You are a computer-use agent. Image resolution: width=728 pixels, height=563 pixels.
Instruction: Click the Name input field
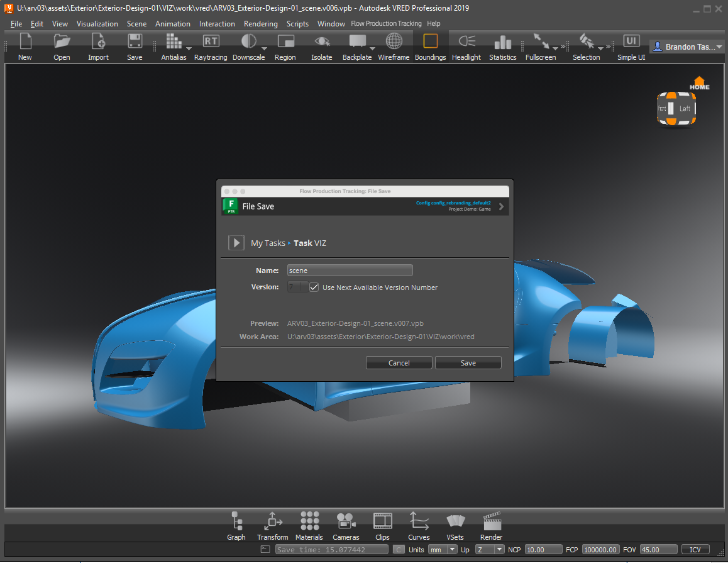pyautogui.click(x=350, y=270)
